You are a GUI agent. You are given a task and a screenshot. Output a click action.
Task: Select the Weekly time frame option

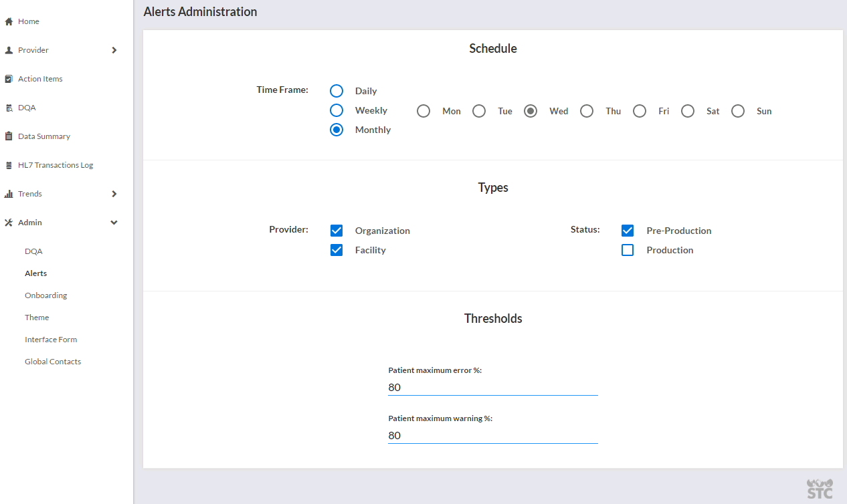click(337, 110)
